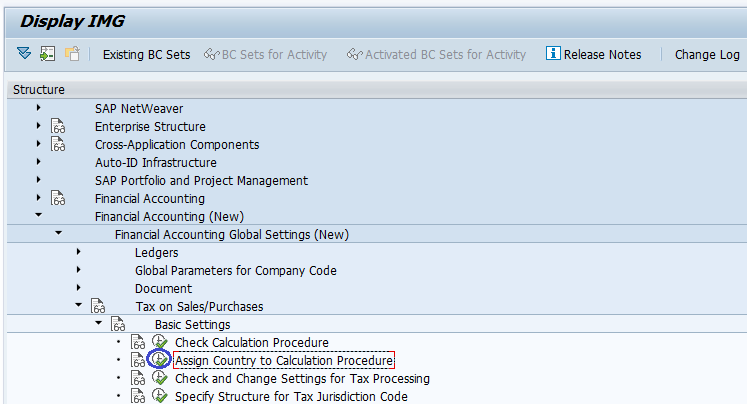The height and width of the screenshot is (404, 747).
Task: Select Financial Accounting Global Settings (New) text
Action: (x=232, y=235)
